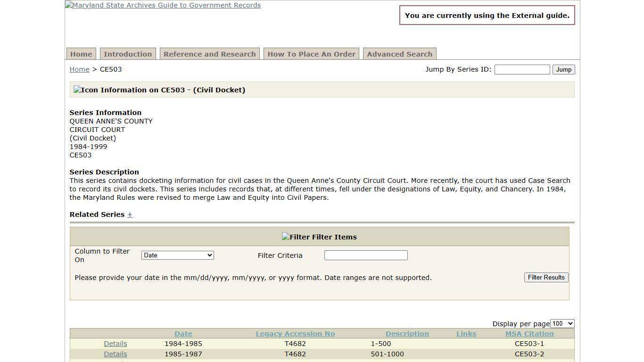This screenshot has width=644, height=362.
Task: Sort by Legacy Accession No column
Action: (x=295, y=334)
